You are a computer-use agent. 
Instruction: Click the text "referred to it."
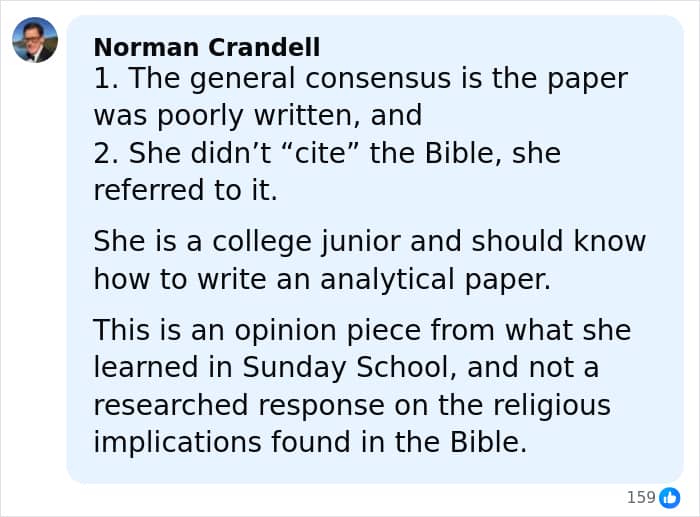(185, 190)
